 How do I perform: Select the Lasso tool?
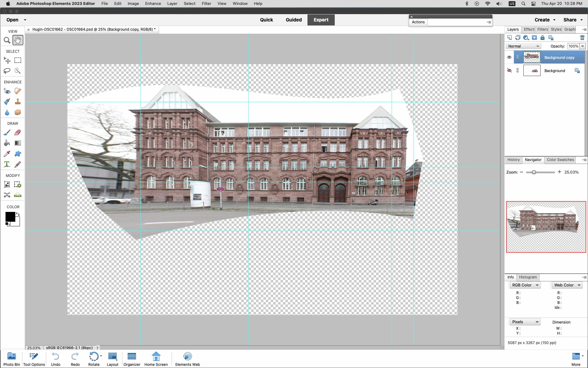pos(7,71)
